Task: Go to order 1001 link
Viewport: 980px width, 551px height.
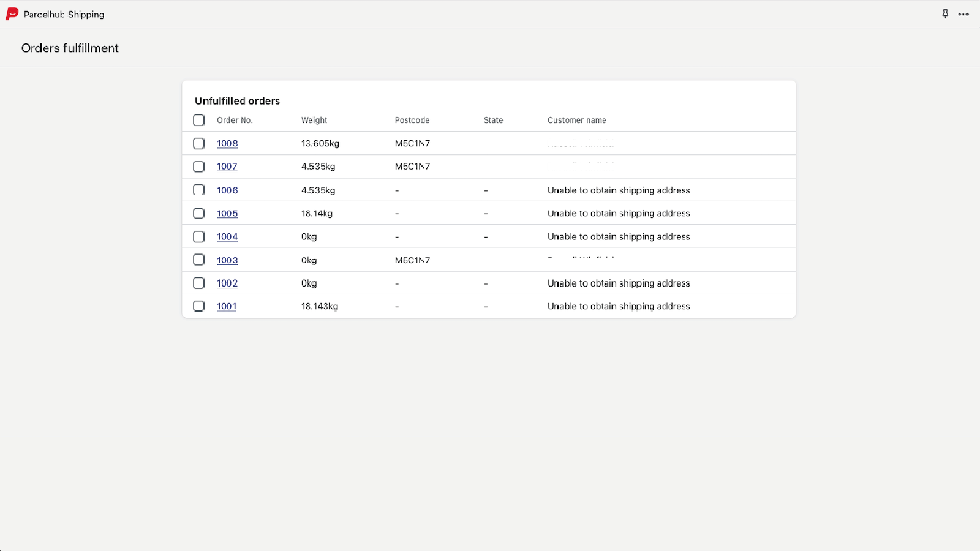Action: click(227, 306)
